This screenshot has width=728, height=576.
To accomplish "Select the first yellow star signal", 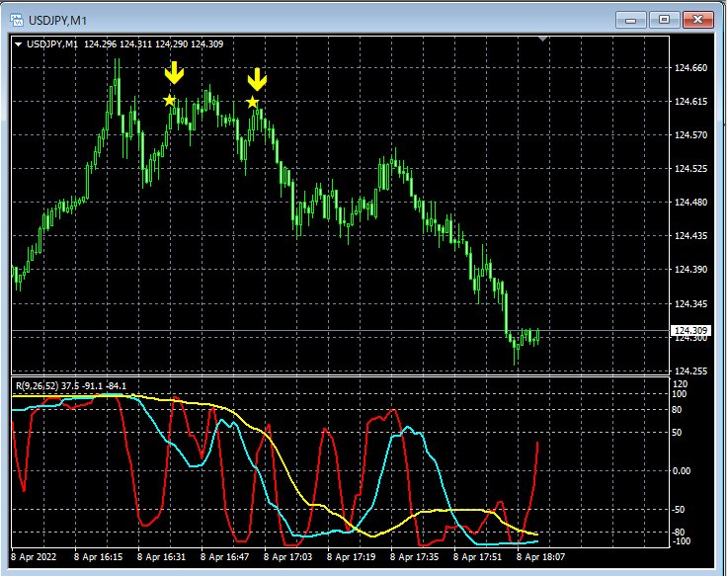I will tap(170, 100).
